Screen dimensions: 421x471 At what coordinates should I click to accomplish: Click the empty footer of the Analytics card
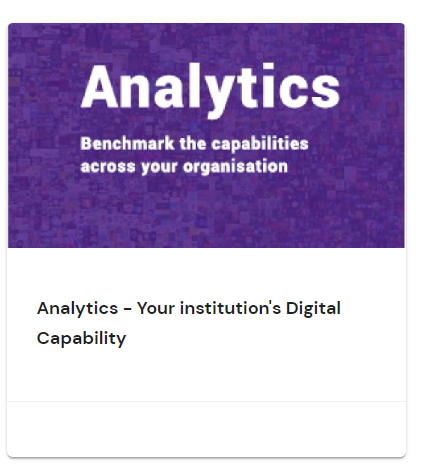click(x=206, y=429)
